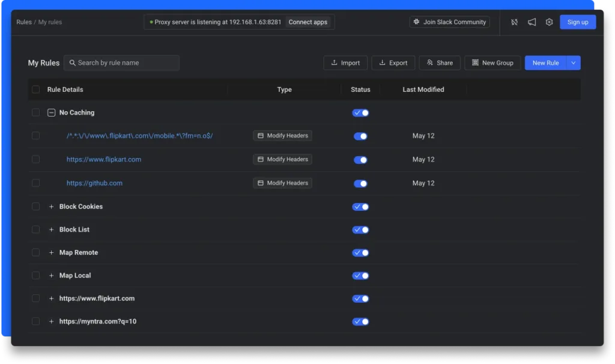Check the https://www.flipkart.com group checkbox

pyautogui.click(x=35, y=299)
